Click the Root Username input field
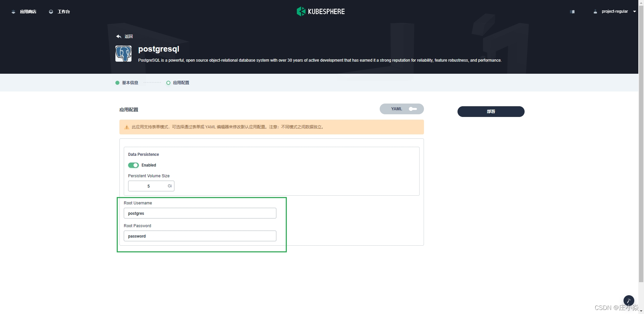 (200, 213)
